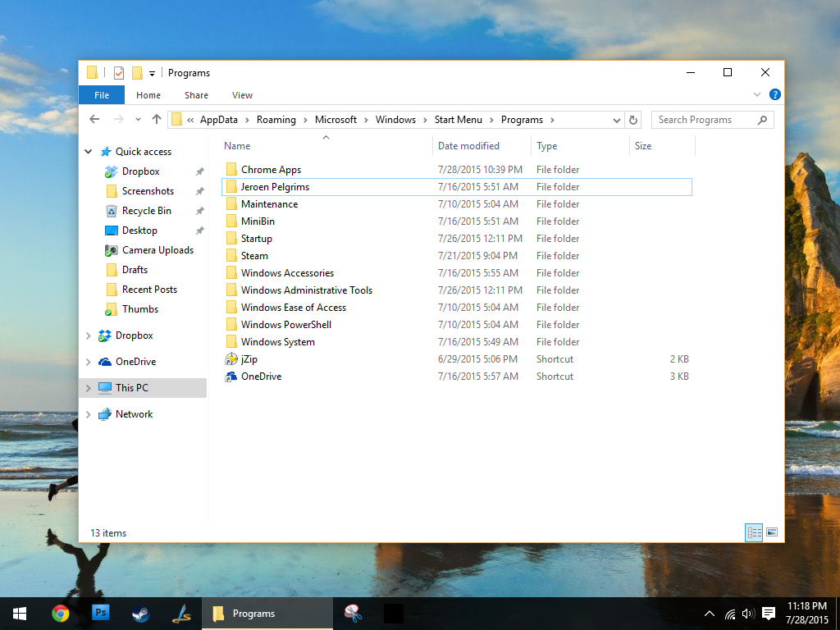
Task: Click the New folder icon in the title bar
Action: 137,73
